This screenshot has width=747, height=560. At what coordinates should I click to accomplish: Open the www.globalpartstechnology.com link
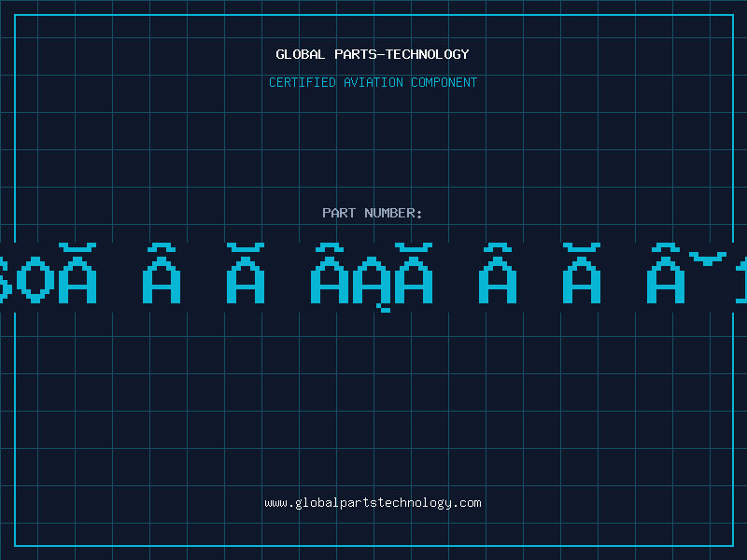tap(373, 503)
